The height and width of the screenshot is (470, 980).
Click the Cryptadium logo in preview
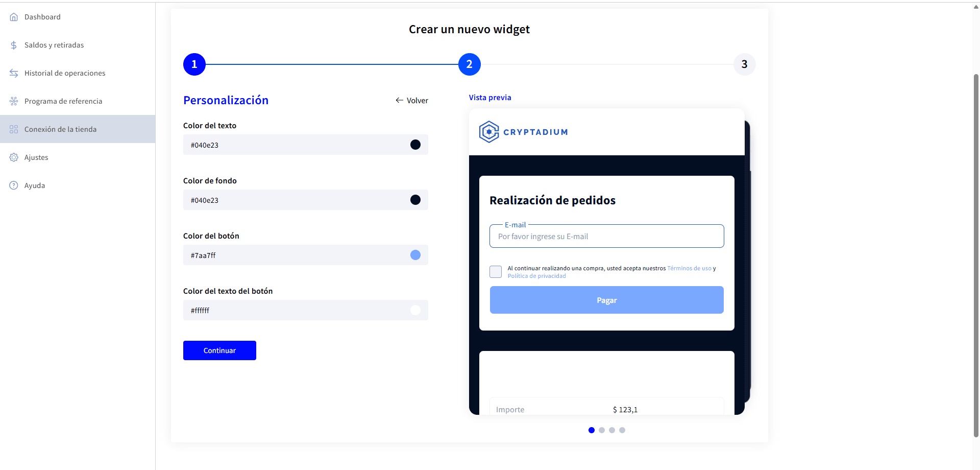click(x=523, y=132)
